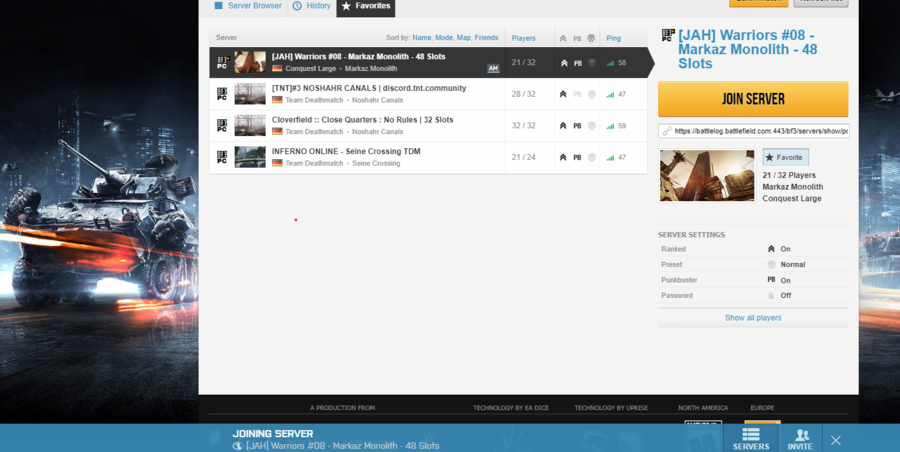Click the German flag on [TNT]#3 row
The width and height of the screenshot is (900, 452).
point(277,100)
